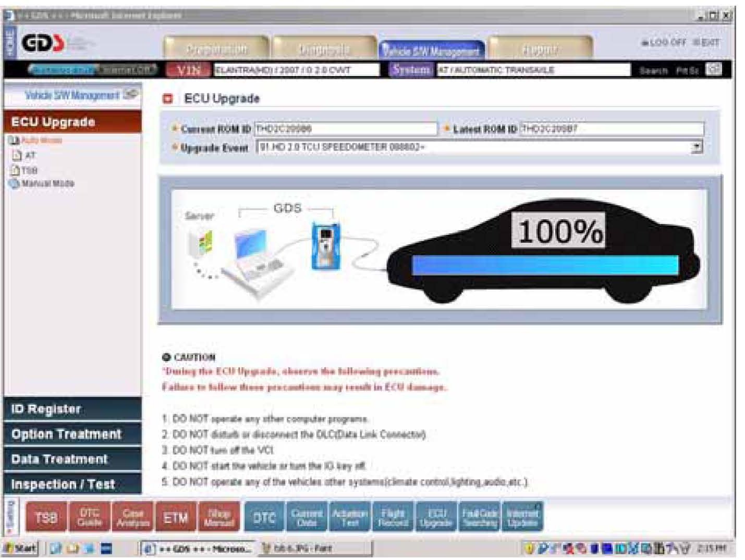745x560 pixels.
Task: Expand the ID Register section
Action: pyautogui.click(x=72, y=409)
